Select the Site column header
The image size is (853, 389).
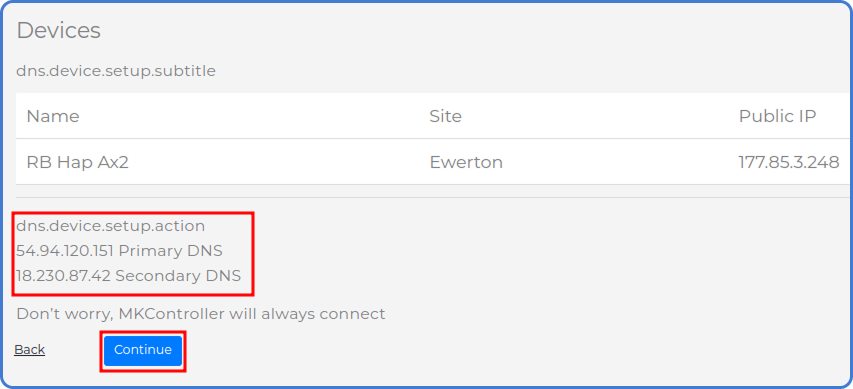(x=445, y=116)
